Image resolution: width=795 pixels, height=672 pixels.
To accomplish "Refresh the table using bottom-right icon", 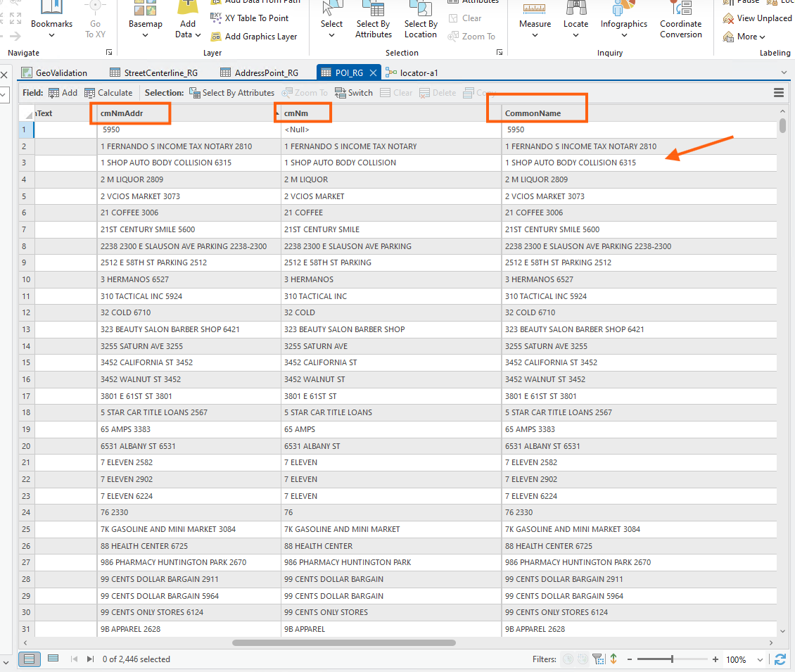I will (x=780, y=659).
